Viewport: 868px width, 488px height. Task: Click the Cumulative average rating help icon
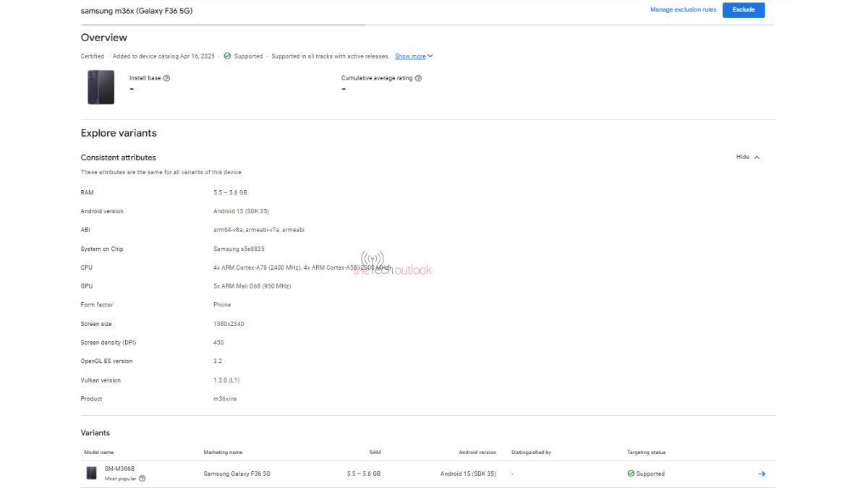pyautogui.click(x=418, y=78)
